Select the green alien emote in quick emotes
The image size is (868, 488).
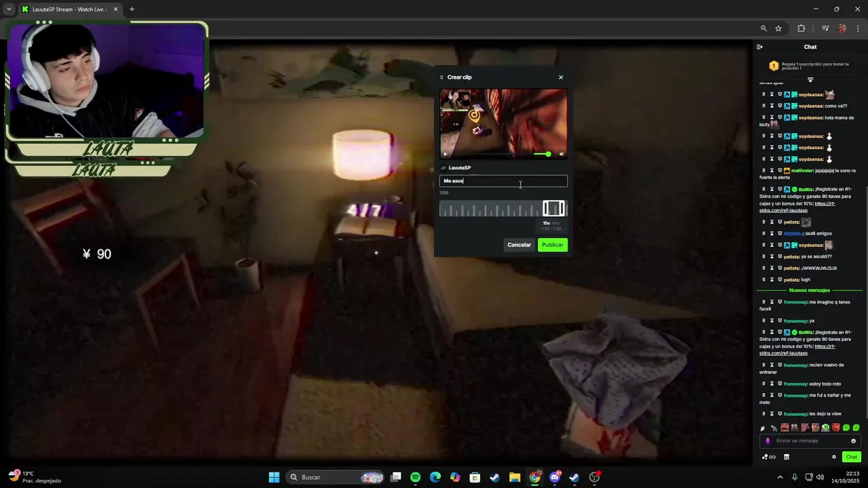click(x=825, y=428)
